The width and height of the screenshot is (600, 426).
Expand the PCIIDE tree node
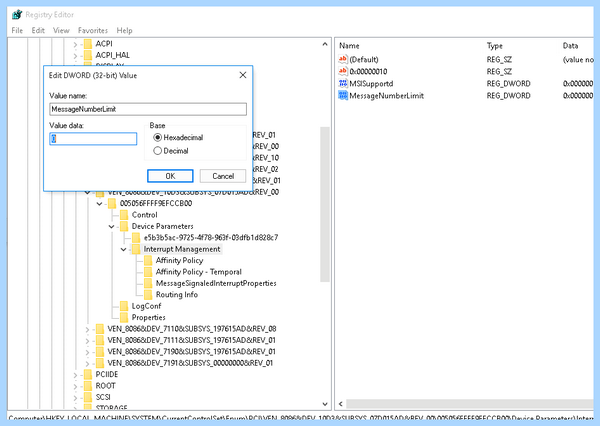coord(75,375)
